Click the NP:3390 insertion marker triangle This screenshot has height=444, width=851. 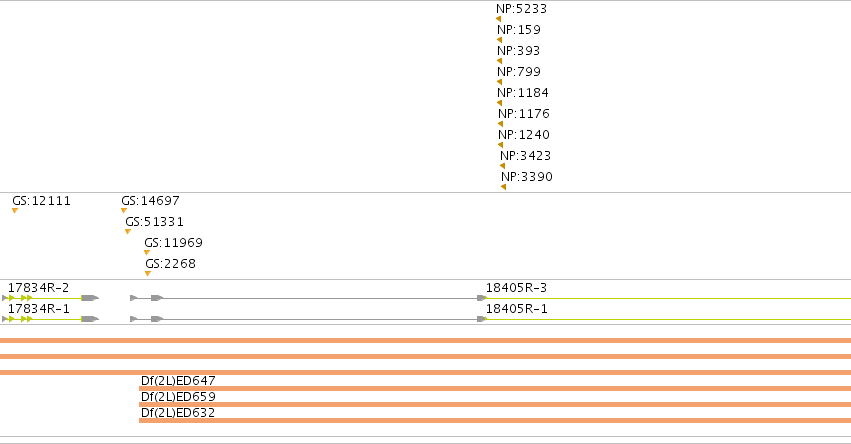[x=504, y=187]
